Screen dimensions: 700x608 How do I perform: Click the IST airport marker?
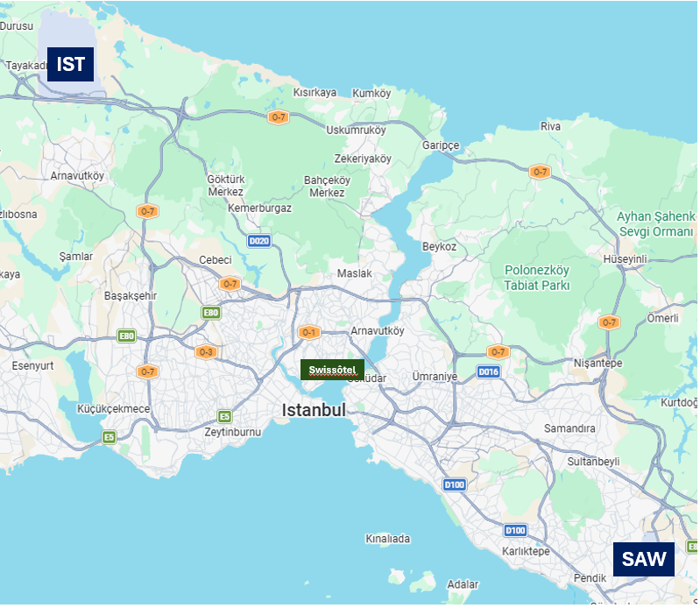click(70, 64)
